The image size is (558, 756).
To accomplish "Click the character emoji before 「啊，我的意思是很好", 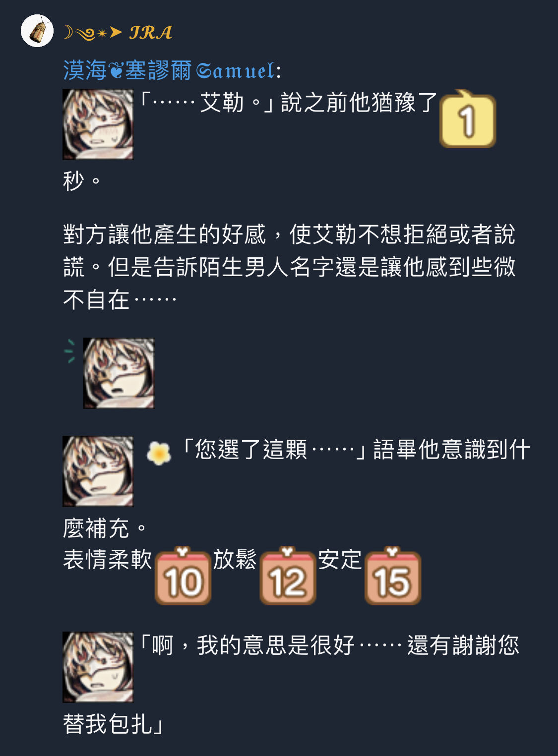I will point(98,667).
